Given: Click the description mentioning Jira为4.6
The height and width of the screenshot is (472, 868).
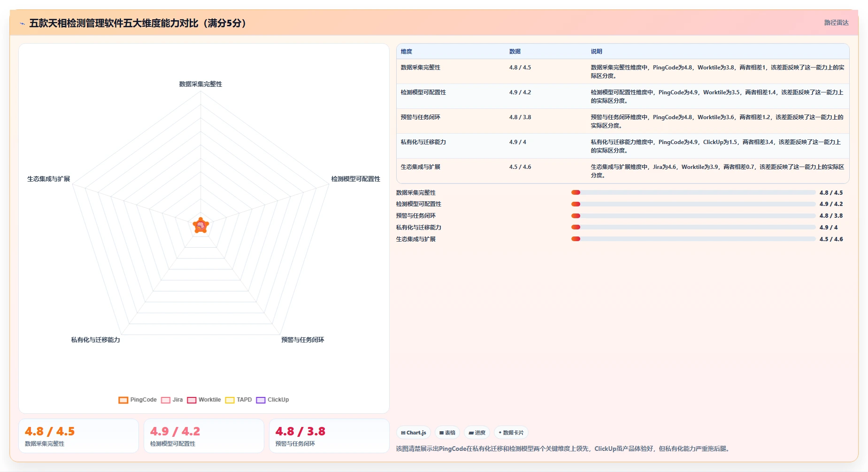Looking at the screenshot, I should 717,171.
